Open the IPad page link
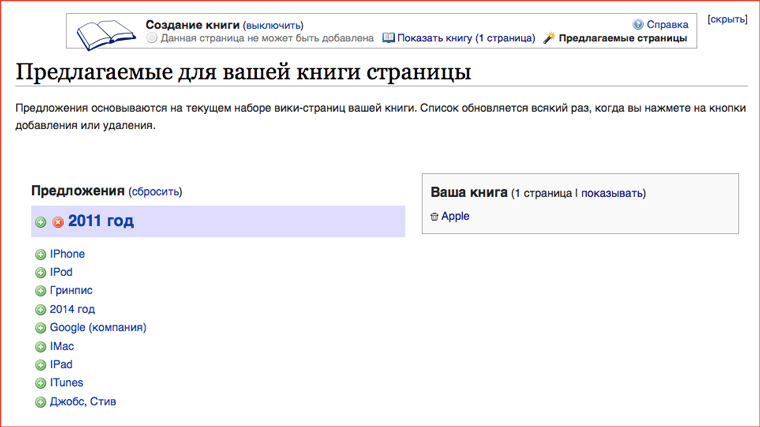 [x=61, y=364]
